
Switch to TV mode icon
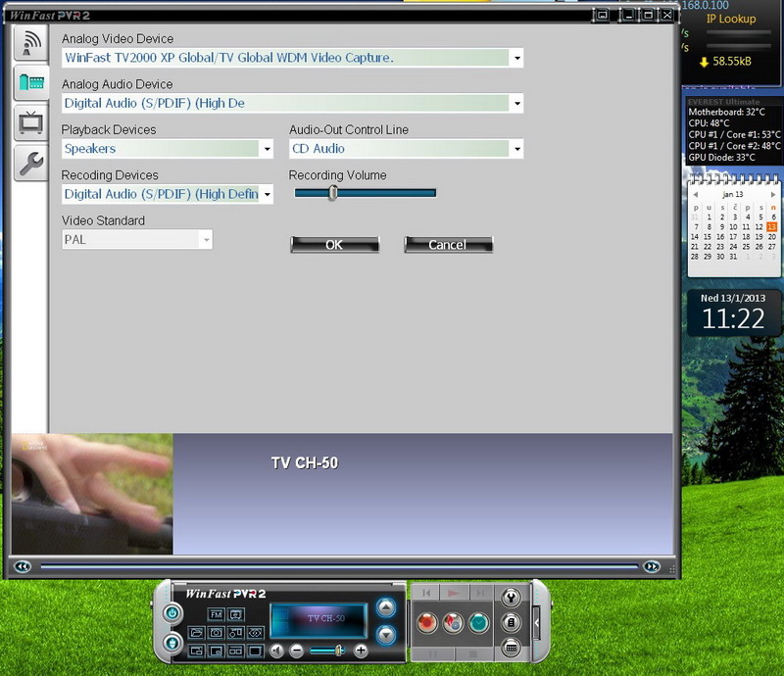coord(235,614)
